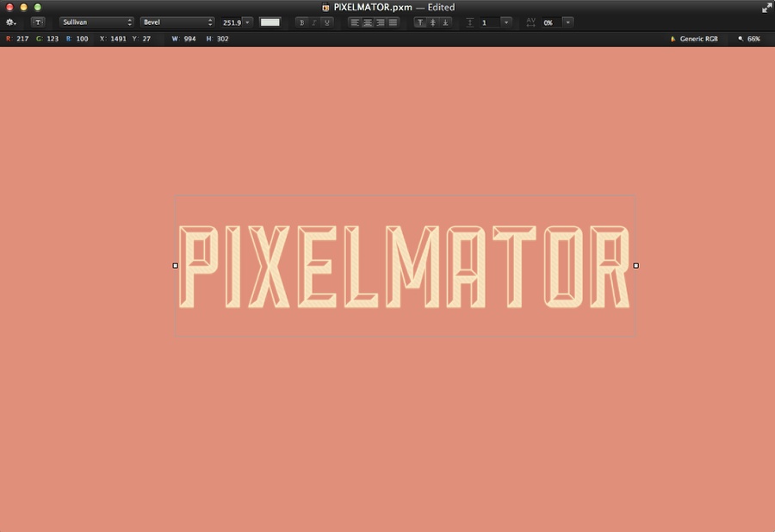Expand the font size dropdown arrow
Viewport: 775px width, 532px height.
[248, 22]
